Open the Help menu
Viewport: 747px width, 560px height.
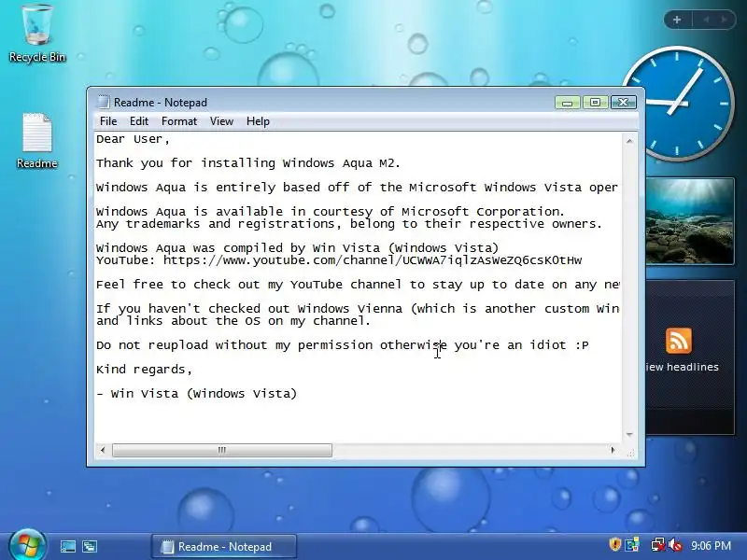pos(258,121)
